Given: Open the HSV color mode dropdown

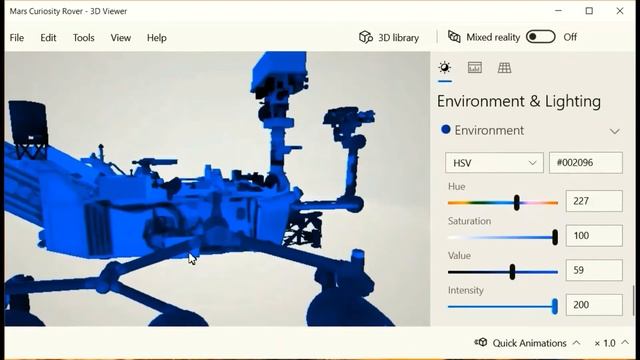Looking at the screenshot, I should point(494,163).
